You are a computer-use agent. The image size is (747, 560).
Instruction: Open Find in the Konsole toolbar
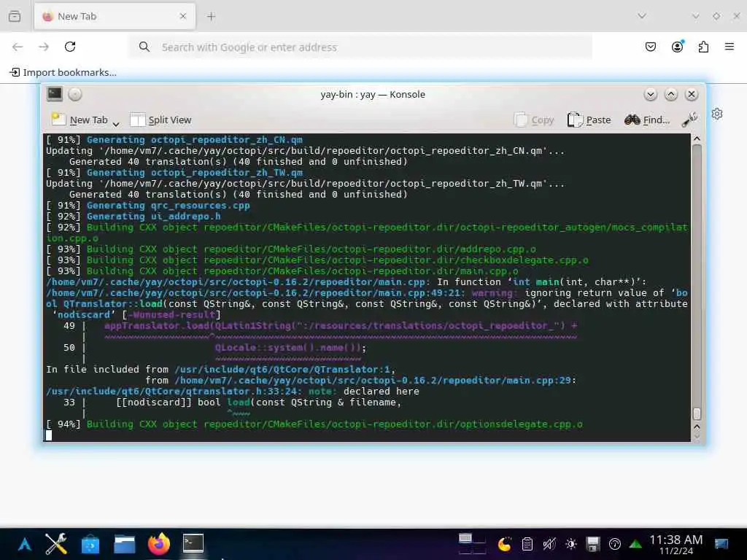coord(647,120)
